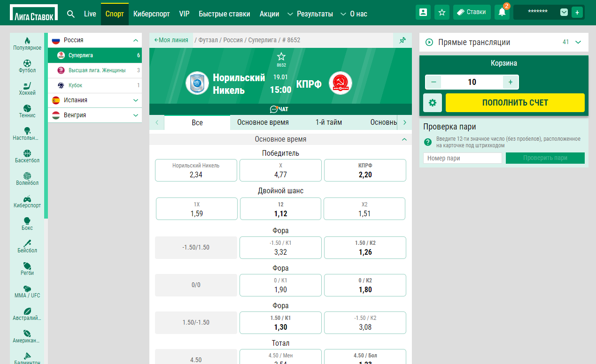Expand the Венгрия country group

click(136, 115)
